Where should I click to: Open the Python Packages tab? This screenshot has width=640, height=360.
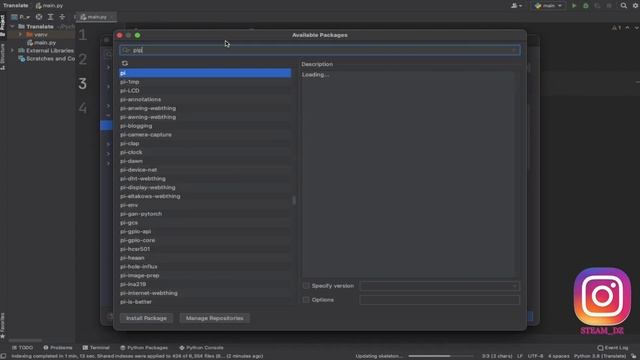(x=144, y=348)
